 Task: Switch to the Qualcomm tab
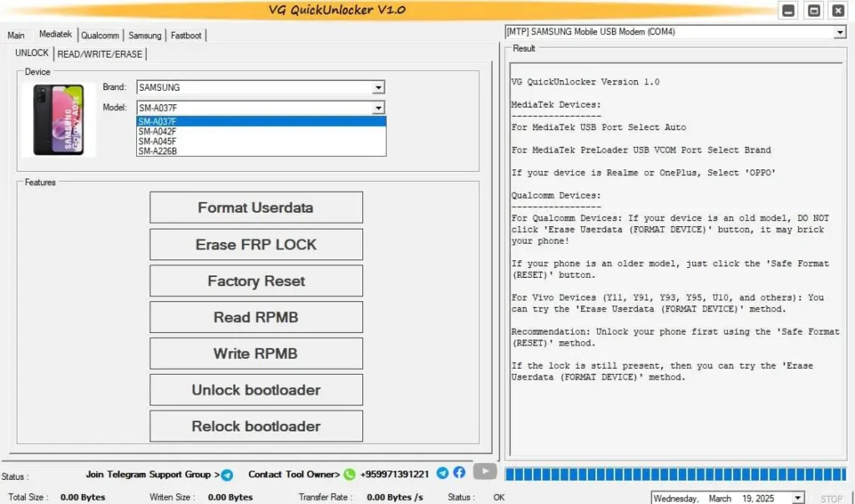[100, 36]
